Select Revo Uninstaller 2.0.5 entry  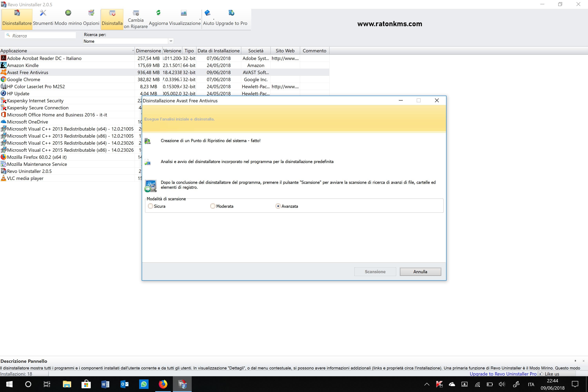(71, 171)
